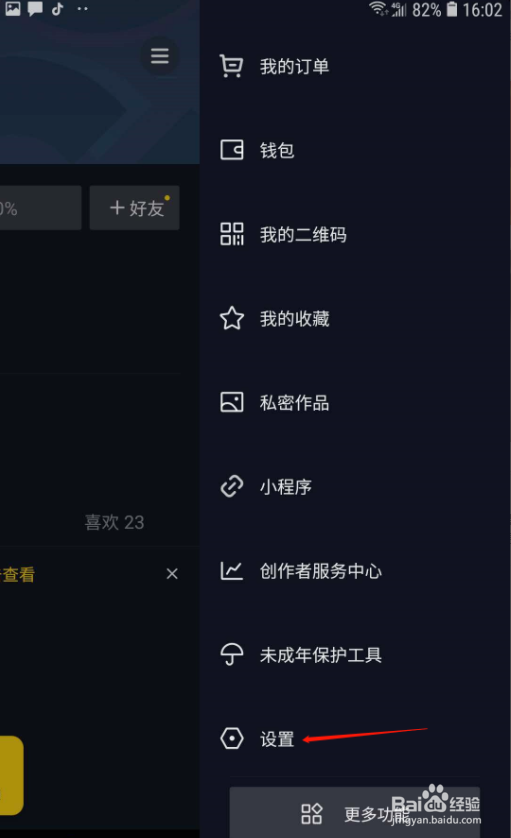Tap the QR code icon

231,234
